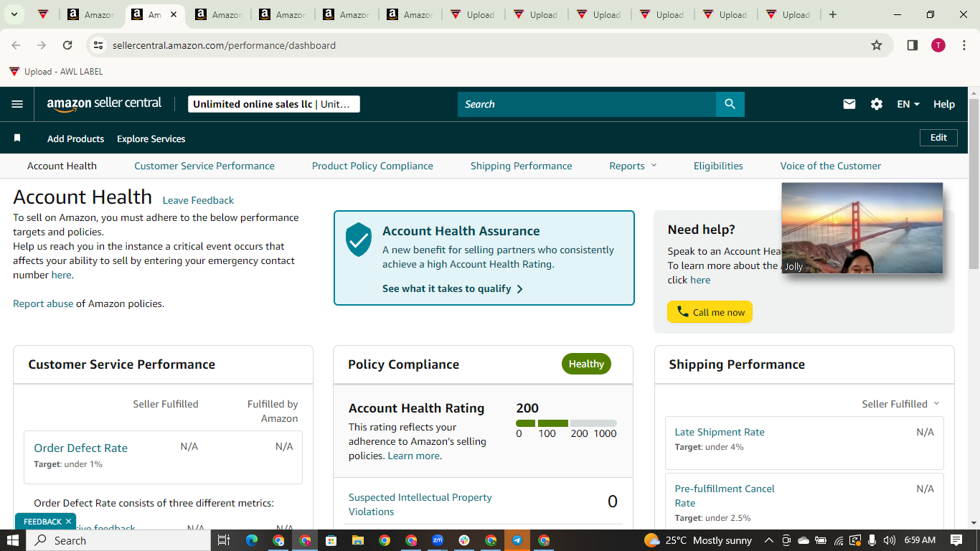Open Chrome's three-dot menu
This screenshot has height=551, width=980.
(964, 45)
